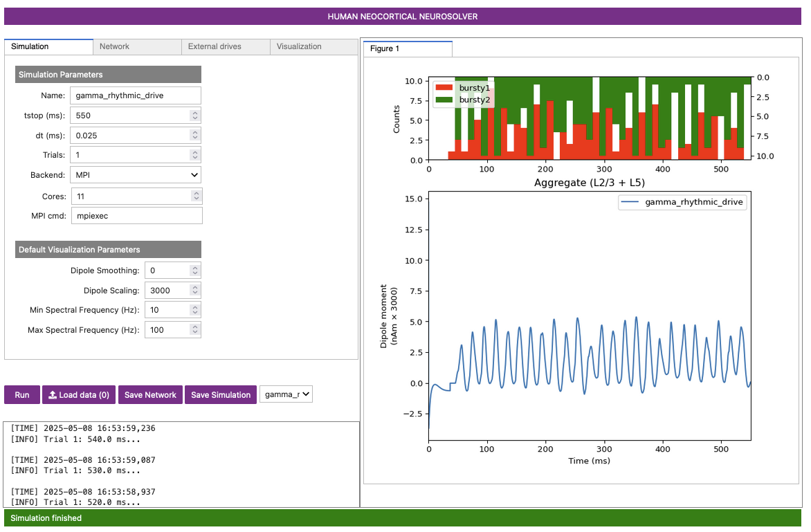Select the Figure 1 tab
Image resolution: width=811 pixels, height=532 pixels.
408,48
